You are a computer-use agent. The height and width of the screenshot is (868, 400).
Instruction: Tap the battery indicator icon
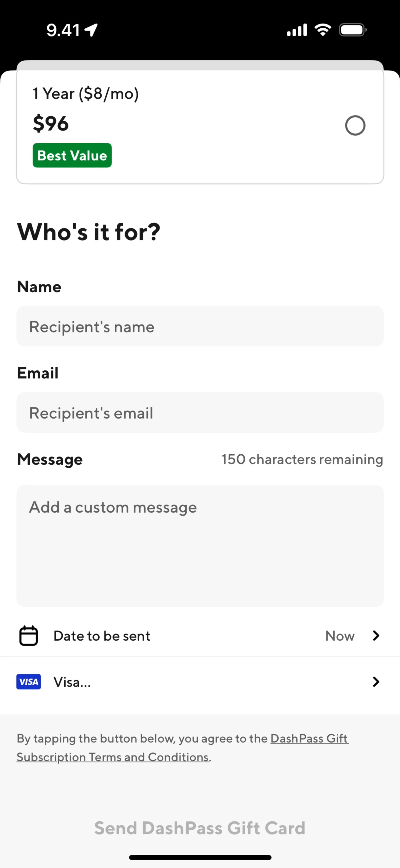tap(352, 30)
